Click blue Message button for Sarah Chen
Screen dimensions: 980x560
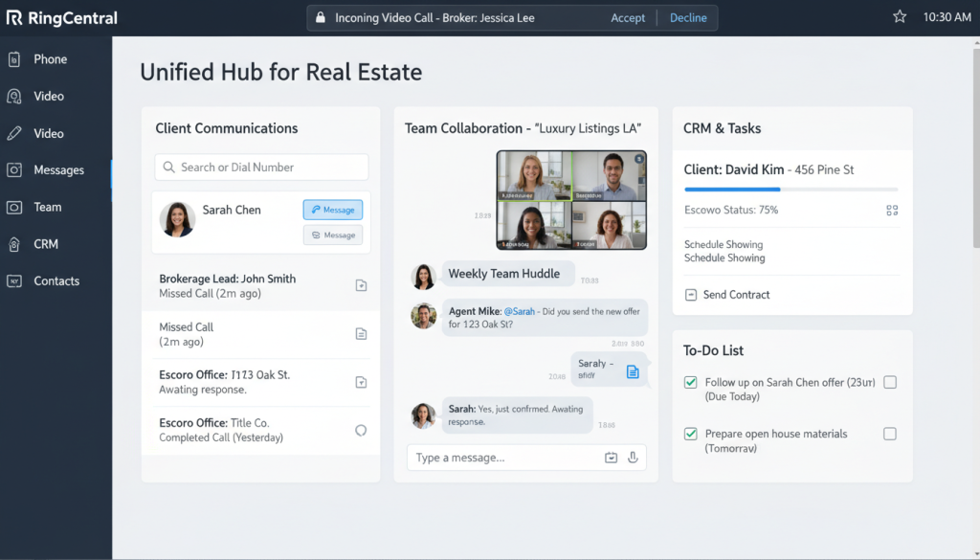(333, 210)
